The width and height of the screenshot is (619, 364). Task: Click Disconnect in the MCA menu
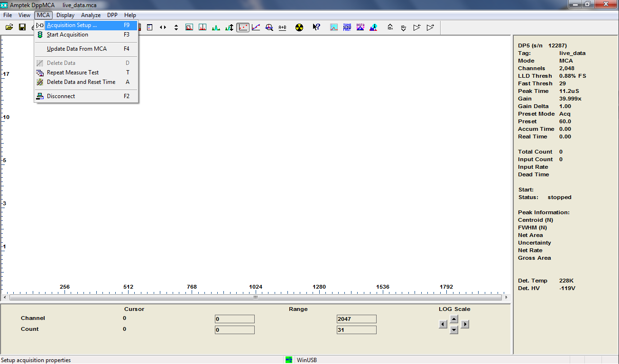[x=86, y=96]
